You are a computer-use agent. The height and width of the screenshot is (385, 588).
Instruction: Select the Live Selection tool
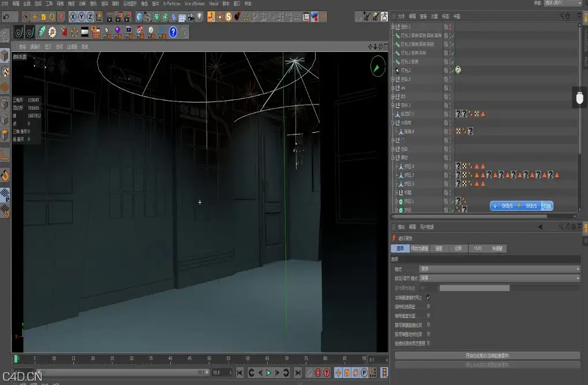tap(26, 17)
